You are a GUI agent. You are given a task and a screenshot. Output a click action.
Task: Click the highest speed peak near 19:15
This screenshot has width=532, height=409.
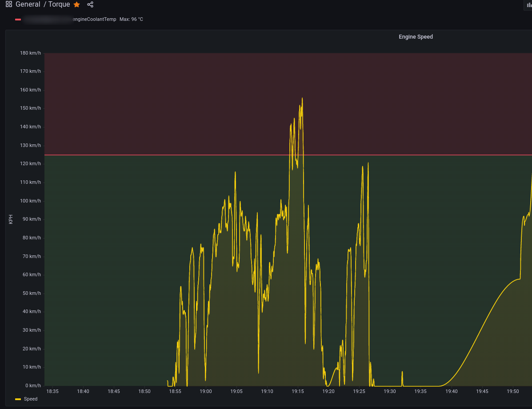[302, 99]
